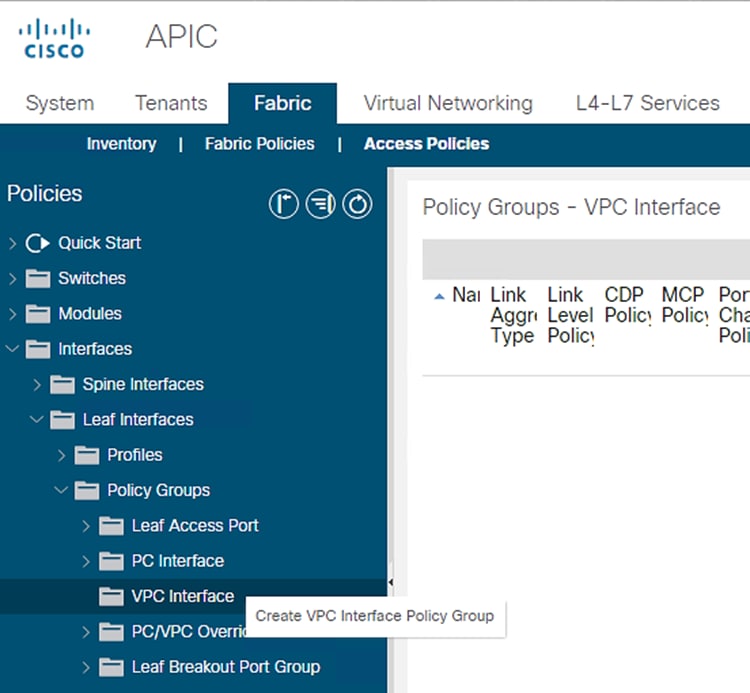Viewport: 750px width, 693px height.
Task: Select the PC Interface tree item
Action: coord(177,561)
